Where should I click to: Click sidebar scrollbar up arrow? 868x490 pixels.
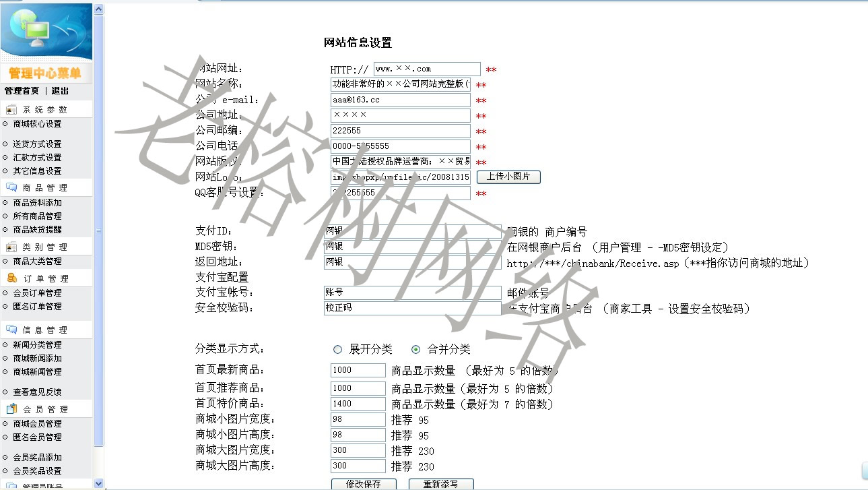[x=99, y=9]
